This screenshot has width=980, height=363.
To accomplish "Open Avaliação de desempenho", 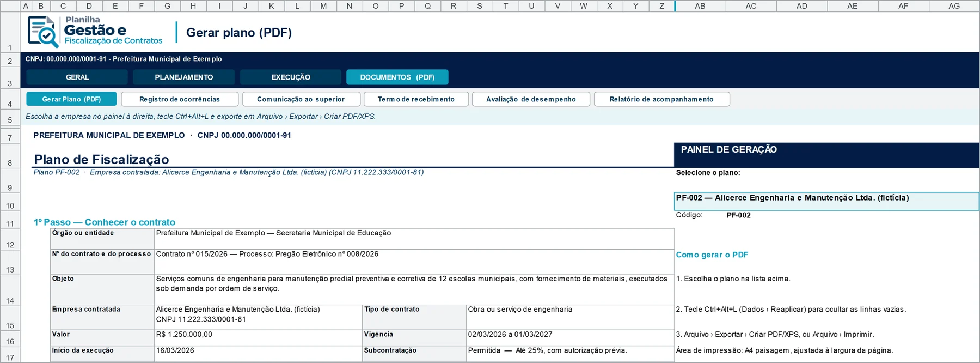I will [x=531, y=99].
